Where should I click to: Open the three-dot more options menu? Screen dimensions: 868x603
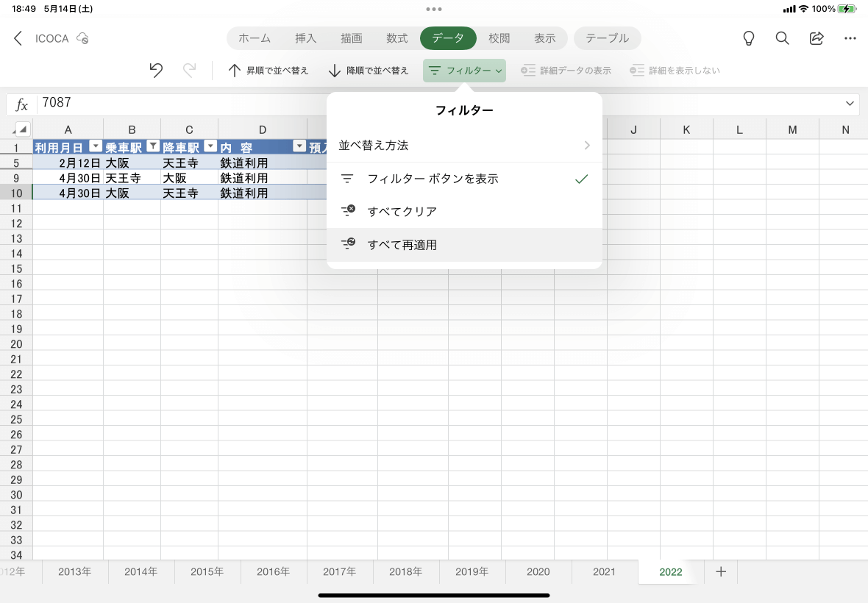pos(850,38)
